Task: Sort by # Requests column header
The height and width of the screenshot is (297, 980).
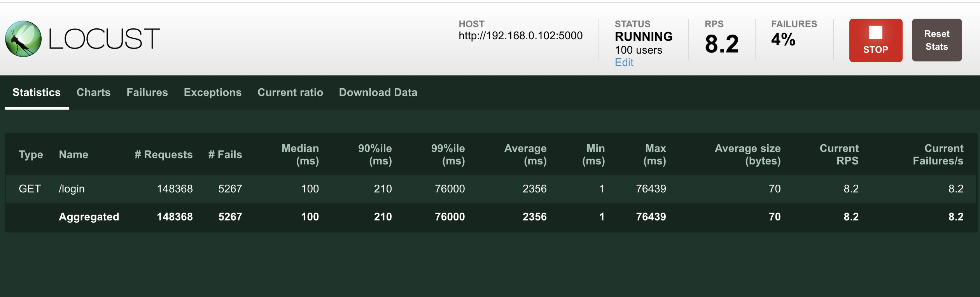Action: 163,155
